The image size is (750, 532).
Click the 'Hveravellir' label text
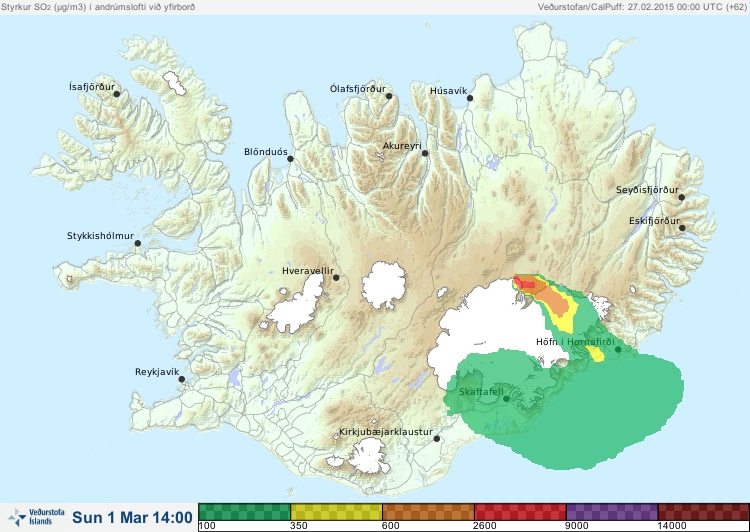[x=308, y=271]
